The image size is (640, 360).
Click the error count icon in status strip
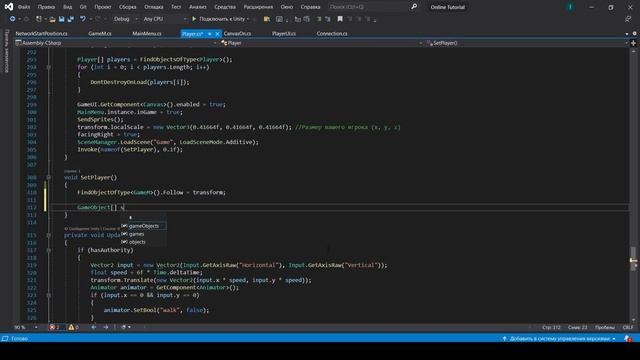tap(52, 327)
